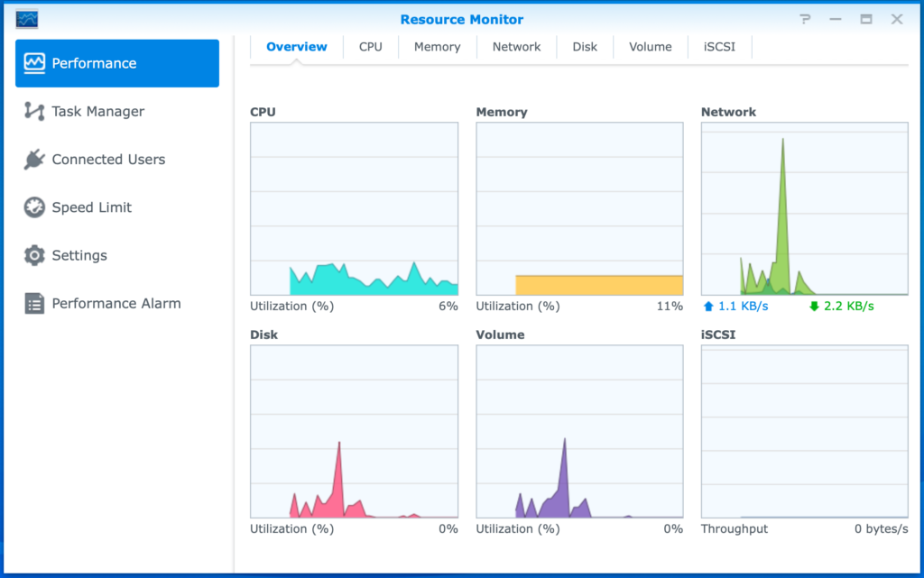Click the Performance Alarm list icon

pyautogui.click(x=34, y=303)
